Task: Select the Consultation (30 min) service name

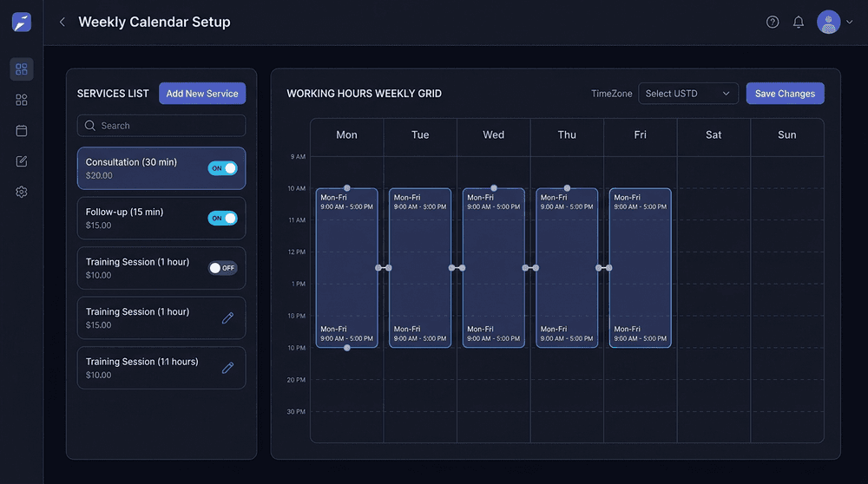Action: (x=131, y=162)
